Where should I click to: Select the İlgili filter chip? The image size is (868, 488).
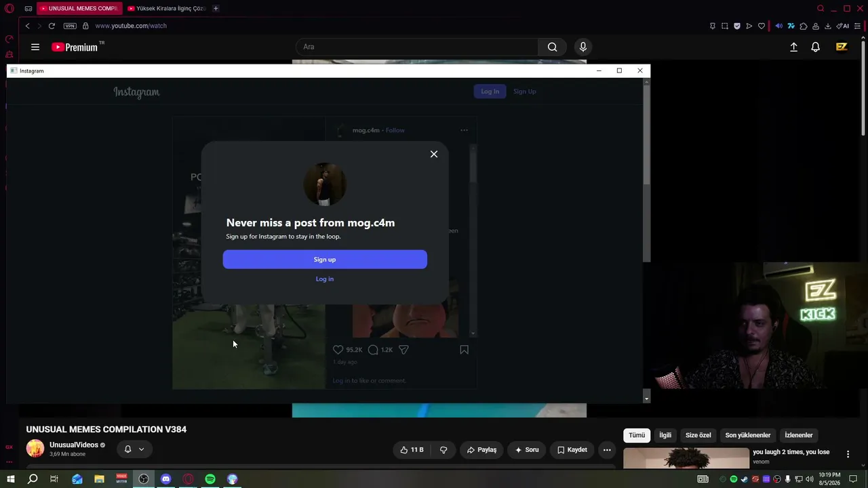pos(665,435)
